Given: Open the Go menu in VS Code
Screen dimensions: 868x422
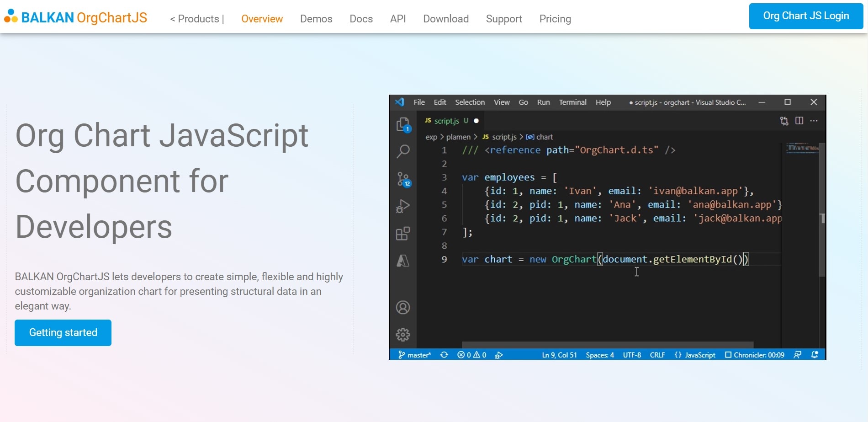Looking at the screenshot, I should coord(524,102).
